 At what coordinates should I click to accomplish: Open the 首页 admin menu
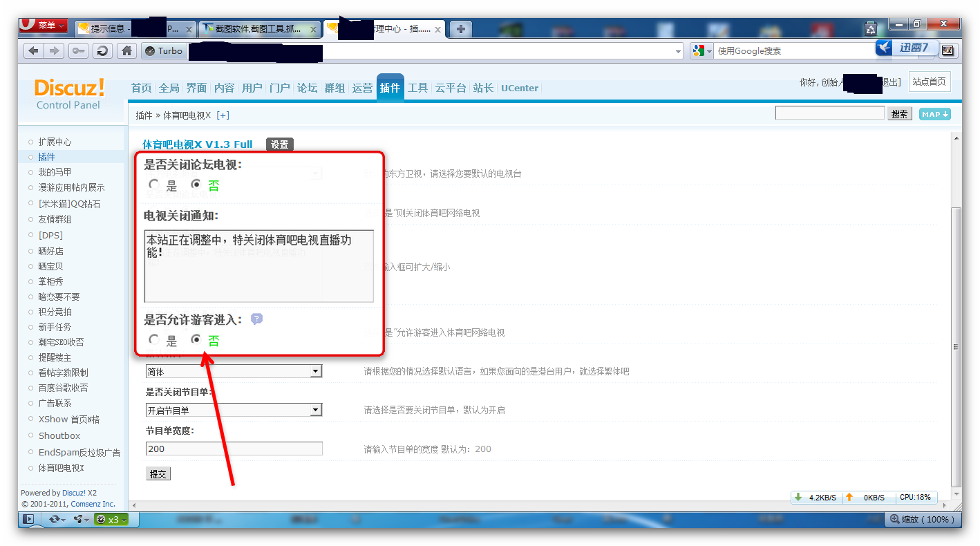[x=142, y=88]
